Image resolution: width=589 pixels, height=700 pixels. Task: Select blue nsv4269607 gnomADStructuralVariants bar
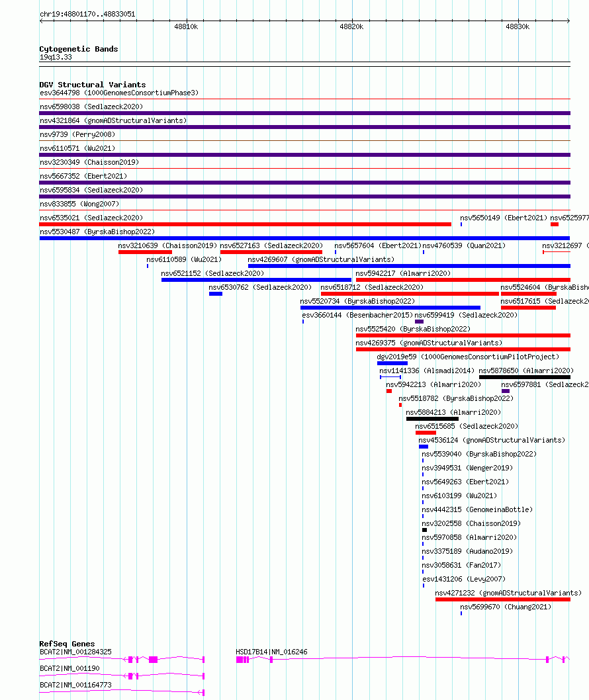409,265
